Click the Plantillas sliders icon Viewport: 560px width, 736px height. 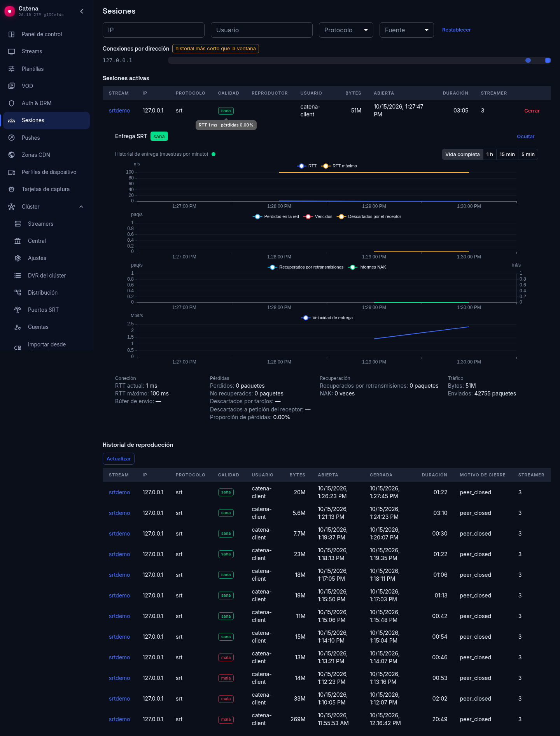click(x=12, y=69)
